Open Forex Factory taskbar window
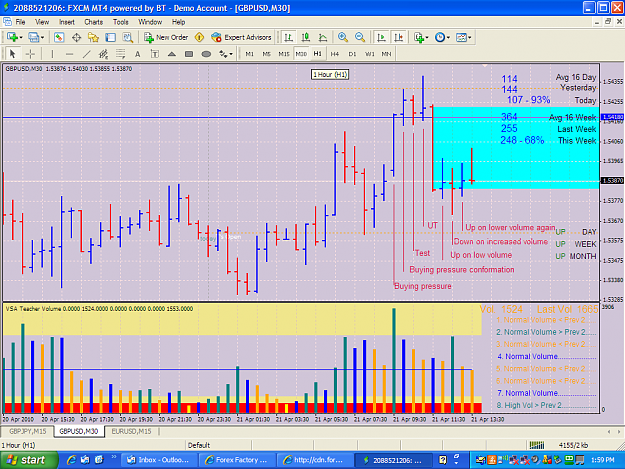The height and width of the screenshot is (469, 625). [x=236, y=460]
